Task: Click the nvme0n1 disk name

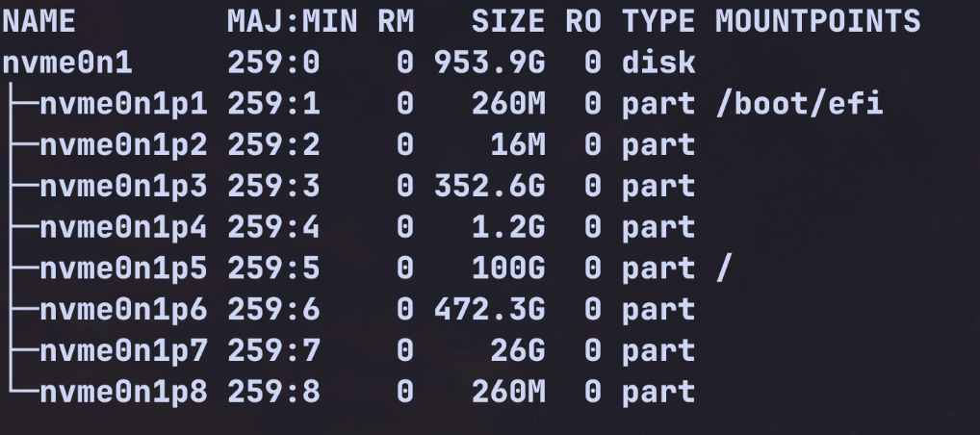Action: 66,64
